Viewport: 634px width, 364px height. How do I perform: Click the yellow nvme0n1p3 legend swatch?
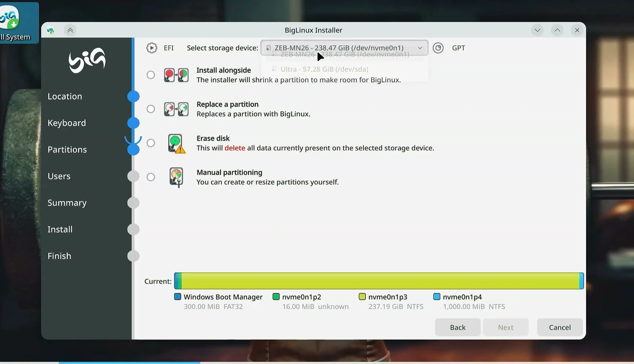362,297
